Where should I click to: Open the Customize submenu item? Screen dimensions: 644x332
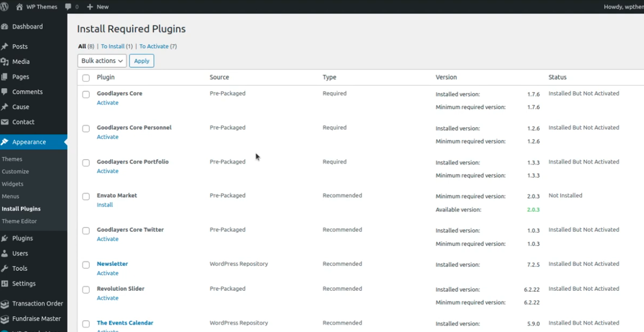tap(15, 171)
